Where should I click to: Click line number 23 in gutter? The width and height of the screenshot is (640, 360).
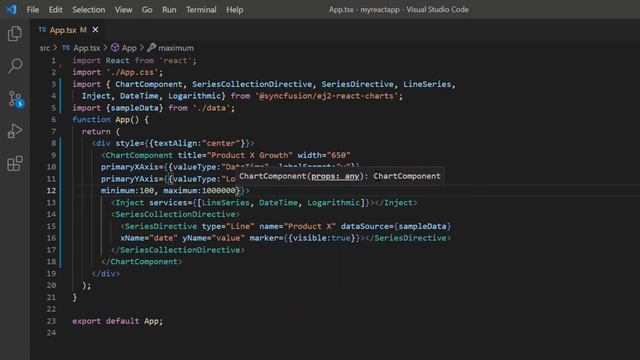tap(51, 321)
